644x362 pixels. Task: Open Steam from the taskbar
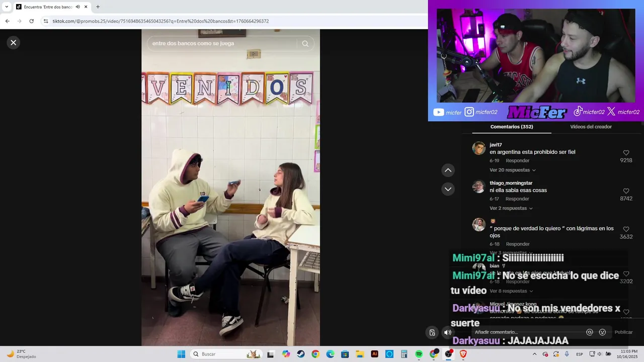[300, 354]
